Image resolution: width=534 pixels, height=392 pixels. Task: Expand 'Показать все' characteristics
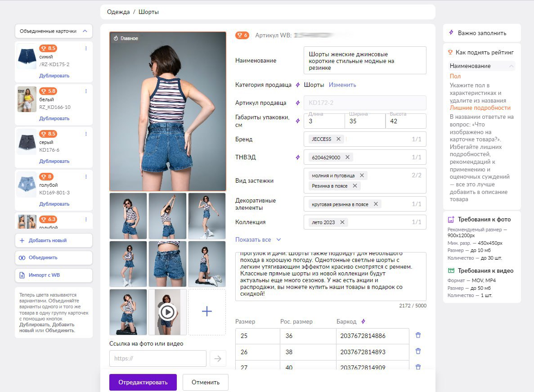258,240
